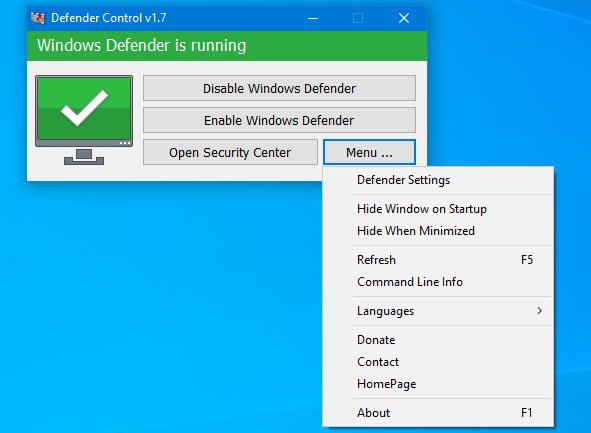Open HomePage from the menu
This screenshot has height=433, width=591.
438,384
